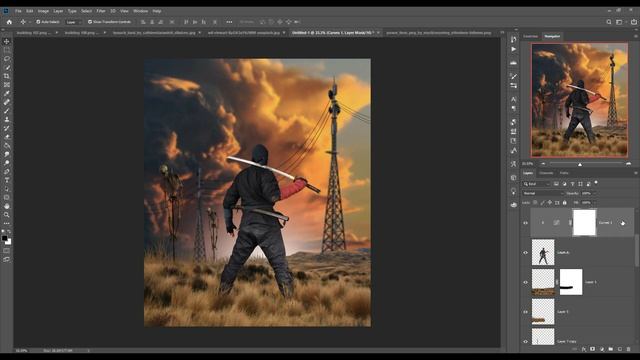Toggle eye of the layer below the masked one
640x360 pixels.
pos(525,312)
